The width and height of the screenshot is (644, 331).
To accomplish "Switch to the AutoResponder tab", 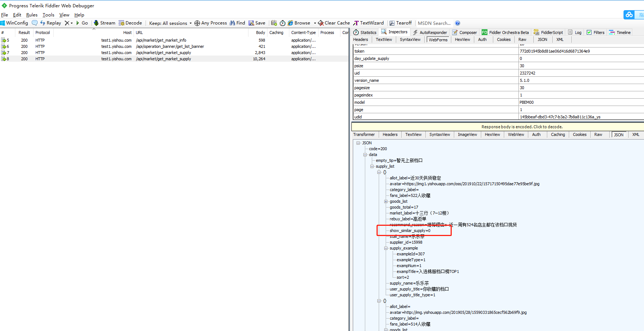I will pyautogui.click(x=430, y=33).
